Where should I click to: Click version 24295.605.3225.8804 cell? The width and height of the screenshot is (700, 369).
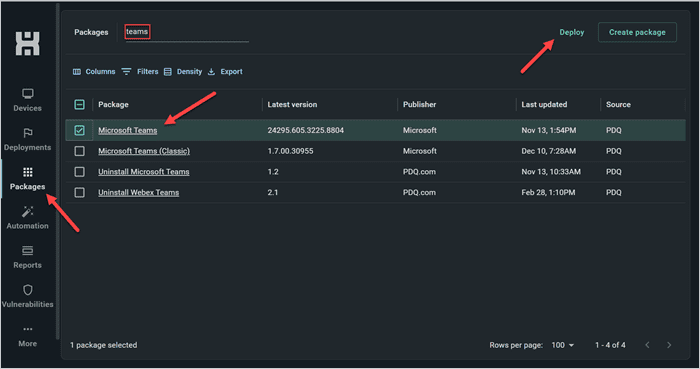(306, 130)
